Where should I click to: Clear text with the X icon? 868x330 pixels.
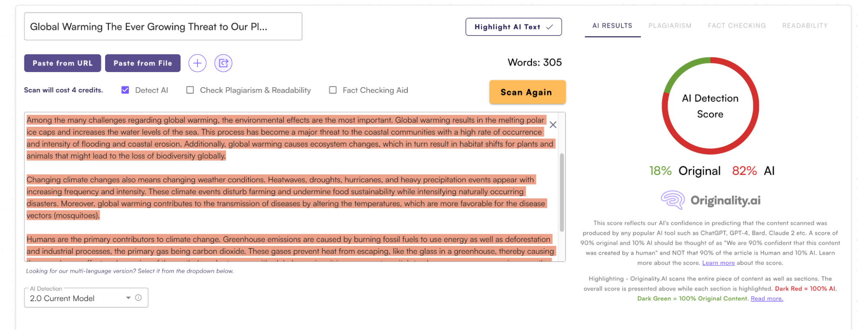click(553, 125)
